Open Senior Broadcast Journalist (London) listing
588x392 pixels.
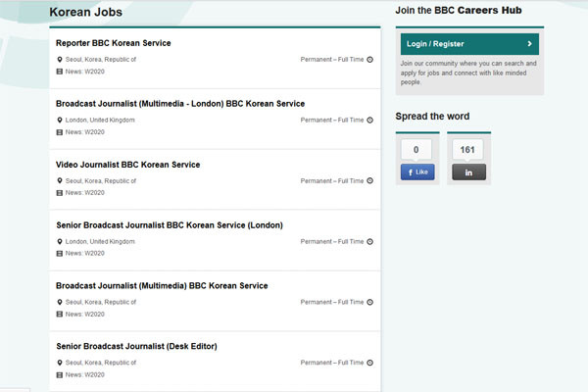(170, 225)
